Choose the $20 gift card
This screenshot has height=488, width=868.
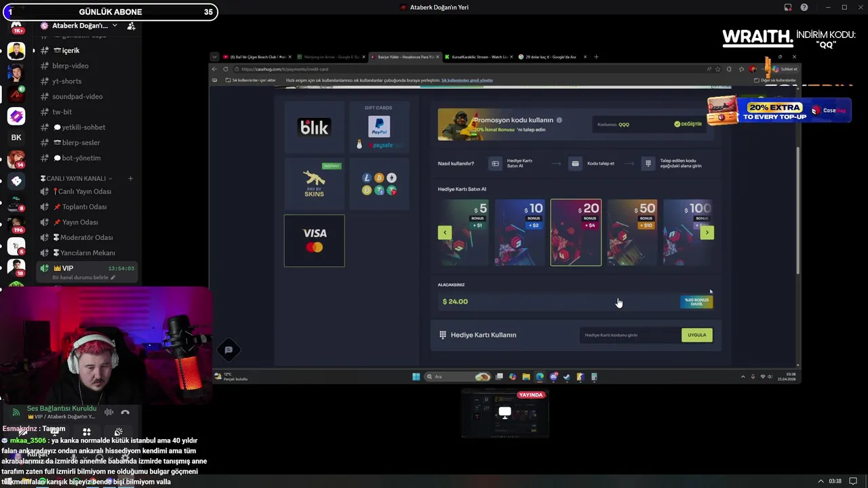pos(576,232)
